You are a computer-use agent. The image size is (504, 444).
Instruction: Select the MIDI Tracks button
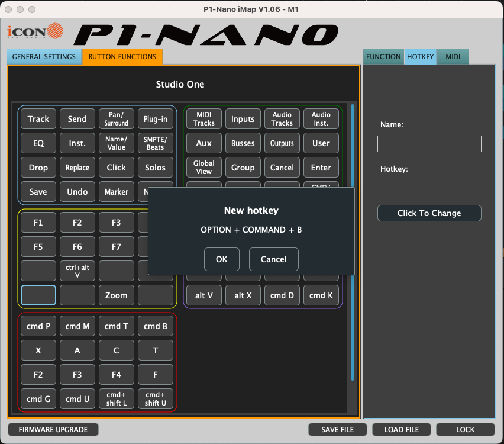[x=203, y=119]
